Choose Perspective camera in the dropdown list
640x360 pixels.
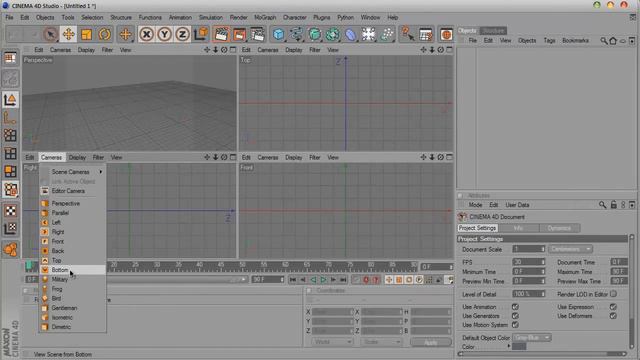pyautogui.click(x=73, y=203)
